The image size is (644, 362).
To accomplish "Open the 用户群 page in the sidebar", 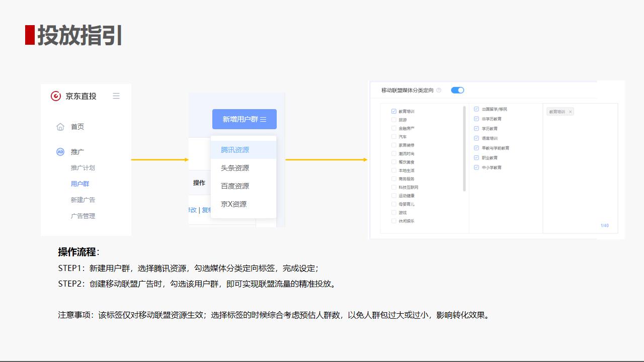I will tap(79, 184).
